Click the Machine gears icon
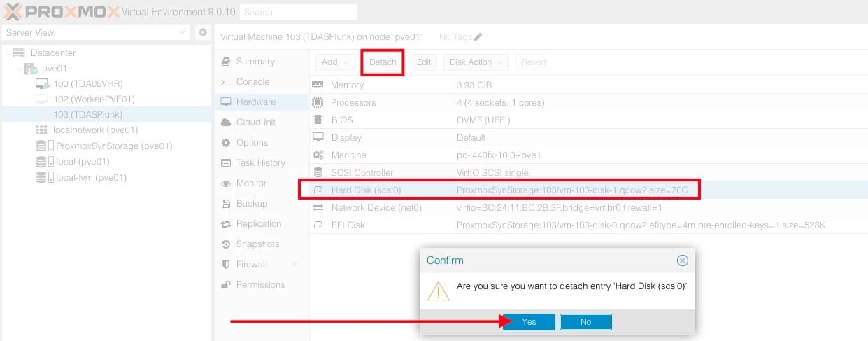Screen dimensions: 868x341 (x=318, y=155)
